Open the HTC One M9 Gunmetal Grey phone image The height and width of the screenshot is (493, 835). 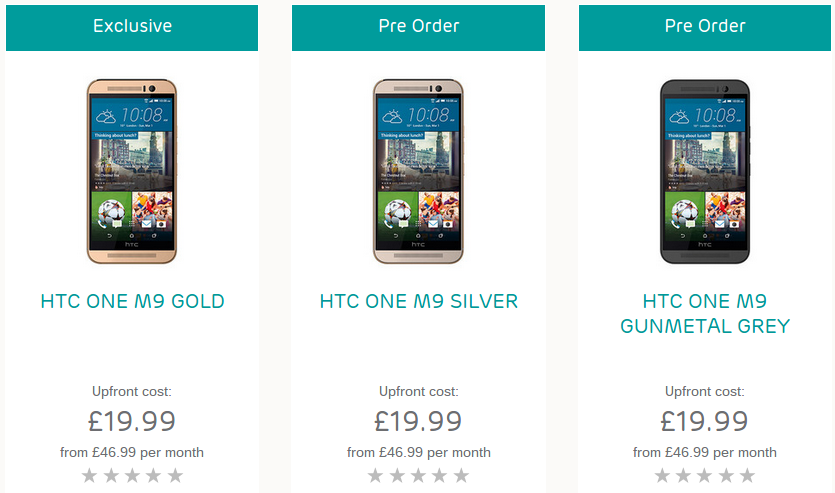point(705,171)
